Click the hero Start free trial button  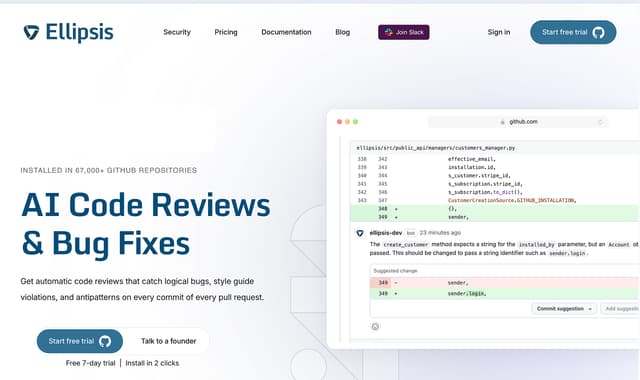[x=80, y=341]
